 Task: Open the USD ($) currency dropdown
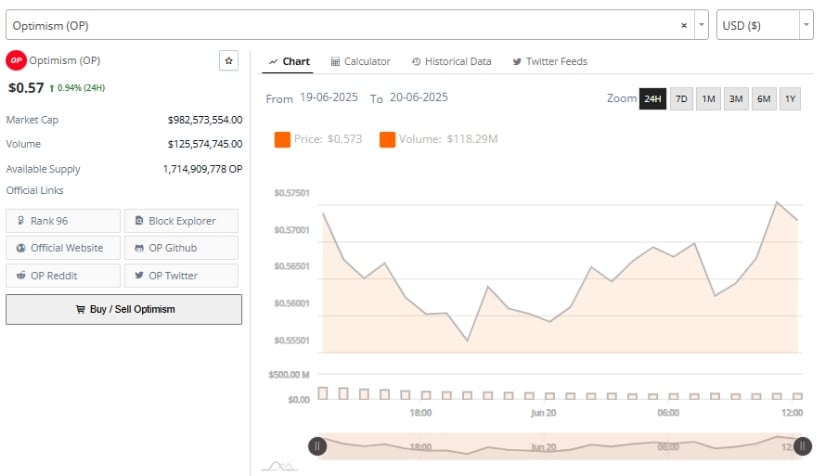[x=764, y=25]
